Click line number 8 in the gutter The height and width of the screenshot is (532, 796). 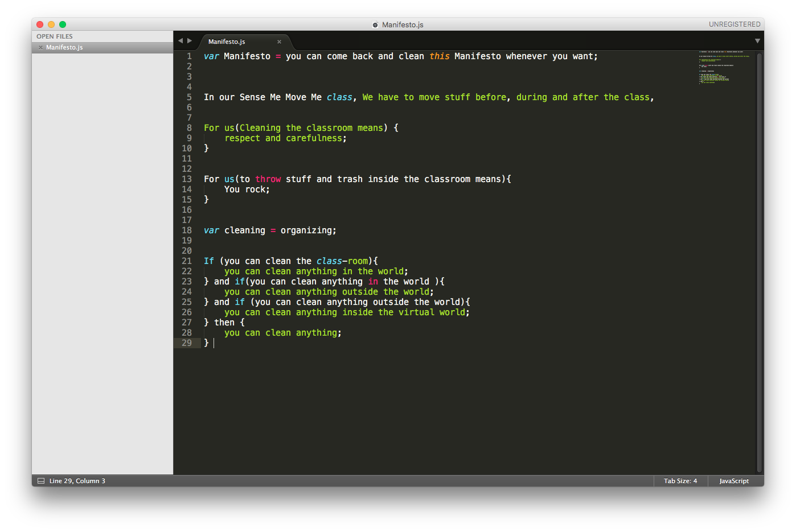[x=190, y=128]
